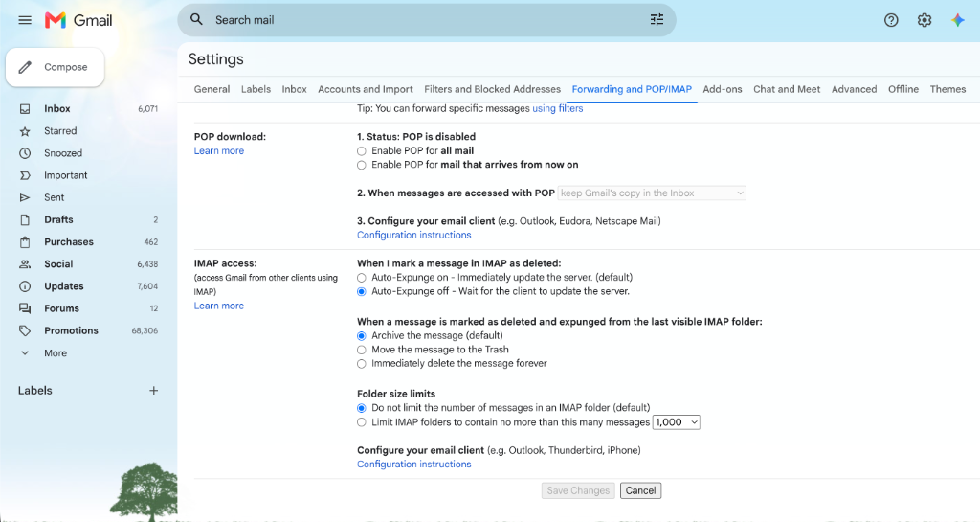This screenshot has height=522, width=980.
Task: Select Enable POP for mail arriving now on
Action: tap(361, 165)
